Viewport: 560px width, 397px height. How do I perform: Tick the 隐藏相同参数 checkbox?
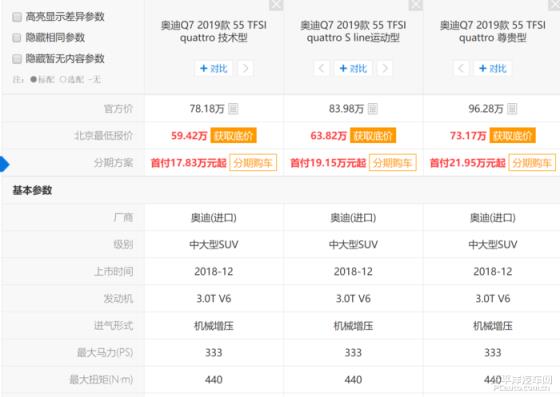point(17,38)
